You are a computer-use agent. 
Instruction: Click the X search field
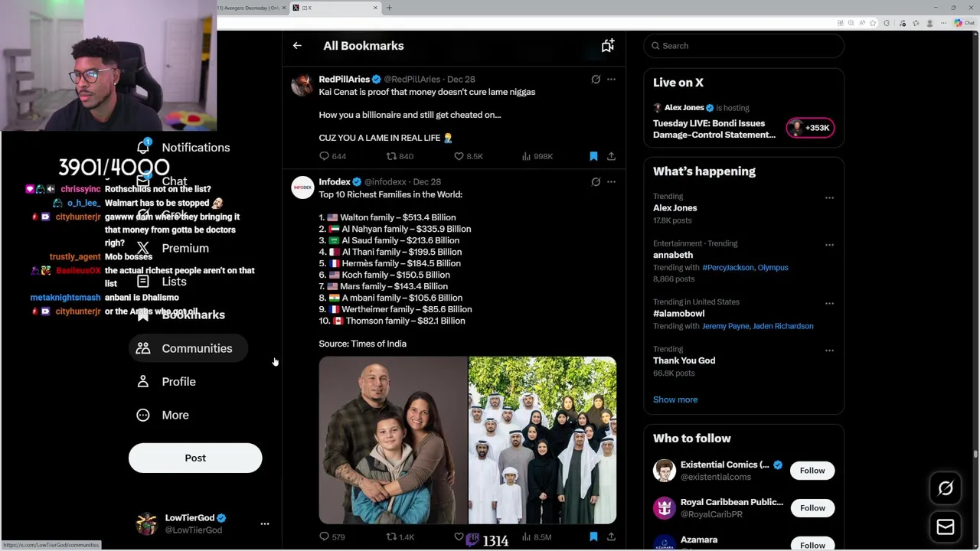(743, 46)
